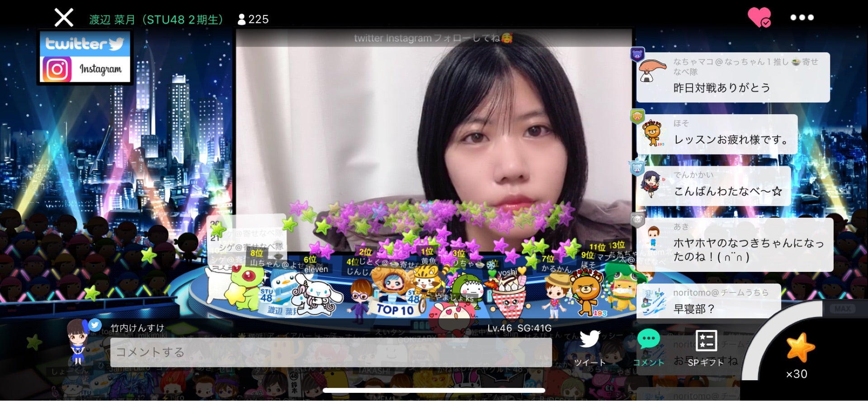Open the three-dots more menu
The height and width of the screenshot is (401, 868).
click(802, 18)
